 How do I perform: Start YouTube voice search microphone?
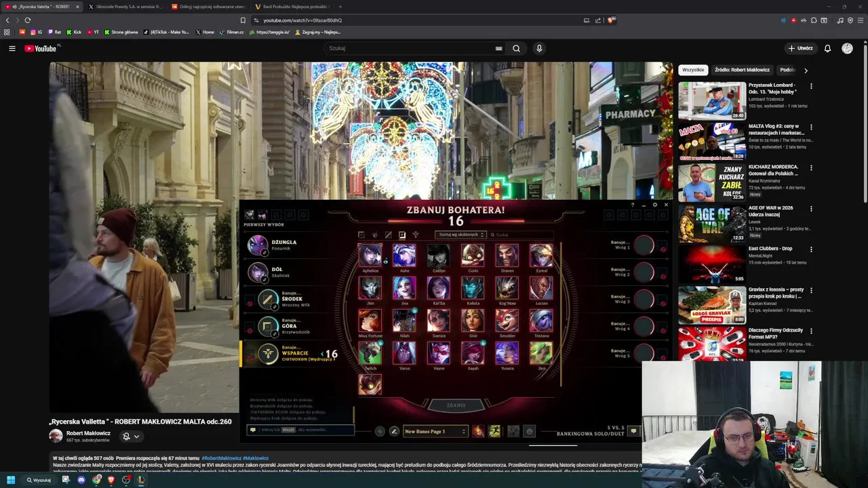539,48
